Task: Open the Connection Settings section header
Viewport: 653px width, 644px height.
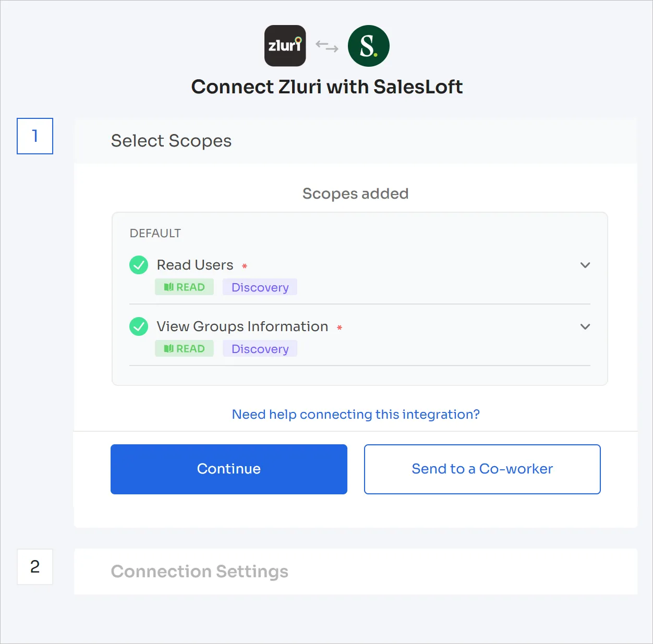Action: (x=356, y=572)
